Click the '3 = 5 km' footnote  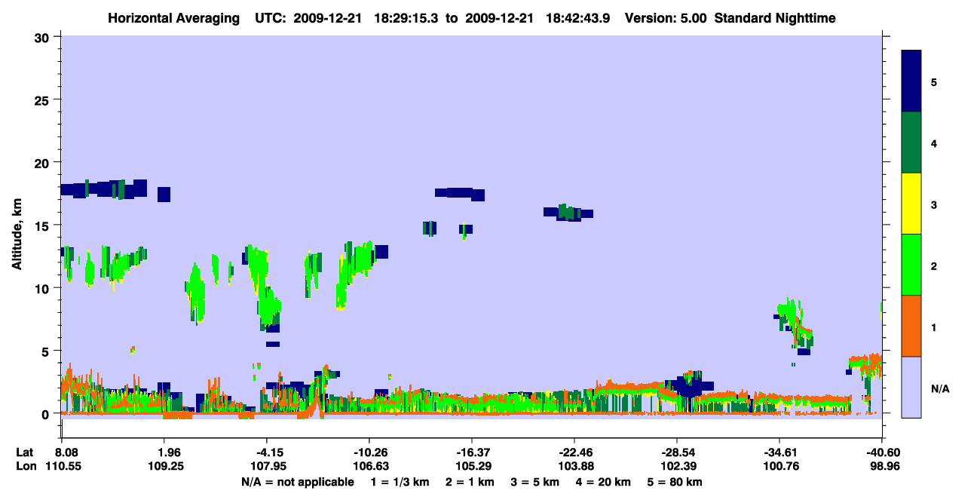click(x=535, y=482)
